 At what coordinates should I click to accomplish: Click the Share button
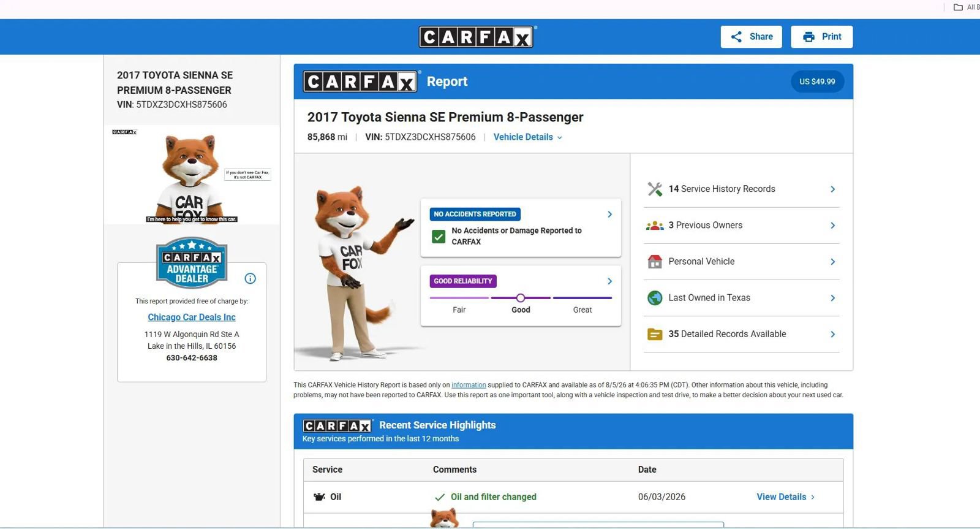[x=751, y=37]
